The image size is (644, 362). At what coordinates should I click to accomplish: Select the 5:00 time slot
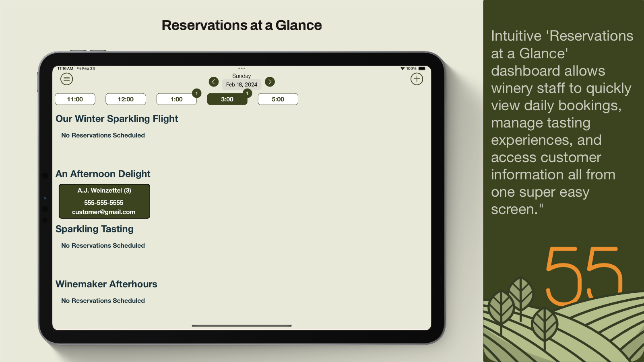click(x=278, y=99)
